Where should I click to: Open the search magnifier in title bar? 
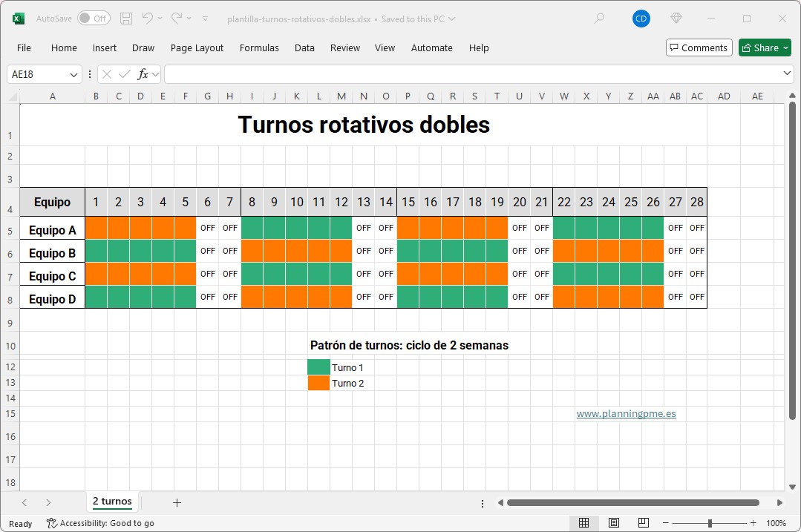[x=599, y=19]
